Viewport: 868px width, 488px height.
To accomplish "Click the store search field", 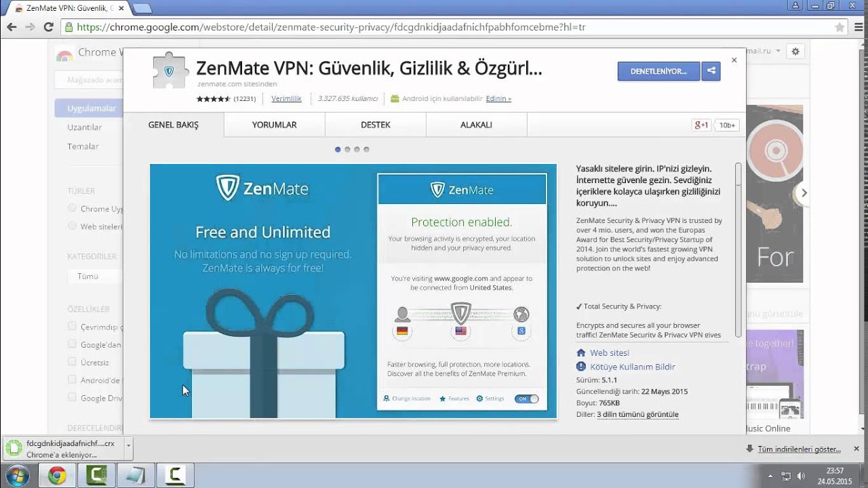I will pos(89,80).
